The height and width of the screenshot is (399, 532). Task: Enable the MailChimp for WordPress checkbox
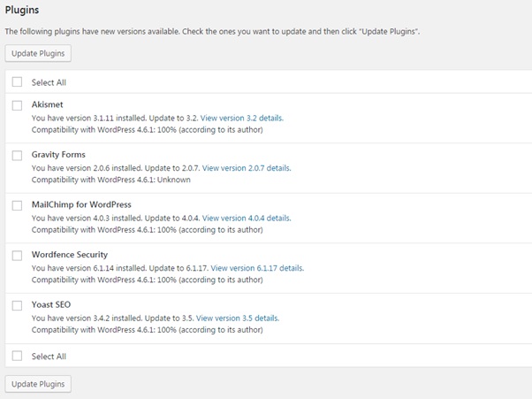17,205
